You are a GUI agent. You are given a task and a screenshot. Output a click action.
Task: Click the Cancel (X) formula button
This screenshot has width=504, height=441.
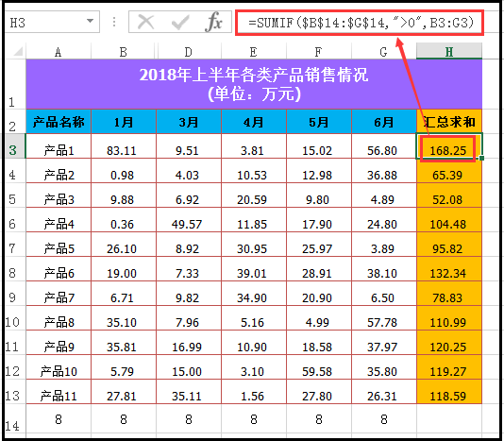[146, 23]
